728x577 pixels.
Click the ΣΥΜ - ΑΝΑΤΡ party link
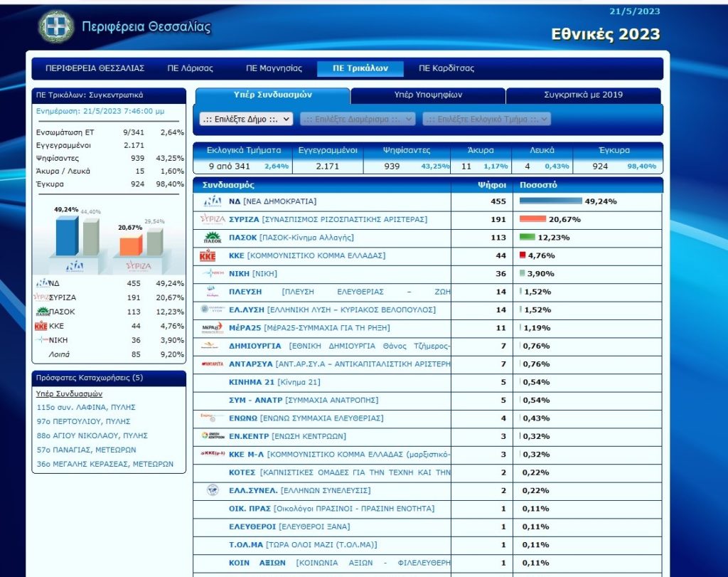click(x=304, y=400)
